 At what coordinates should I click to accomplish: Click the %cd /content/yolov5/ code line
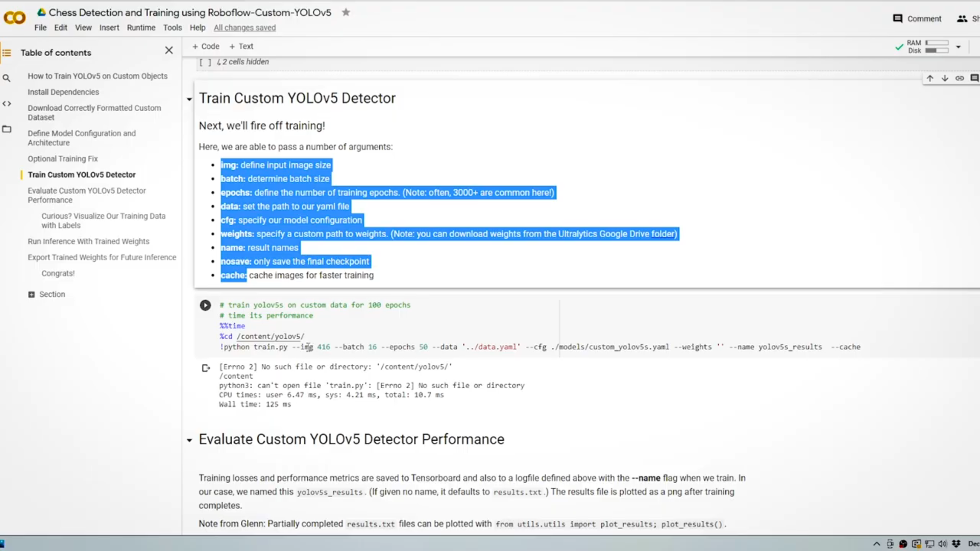click(262, 336)
